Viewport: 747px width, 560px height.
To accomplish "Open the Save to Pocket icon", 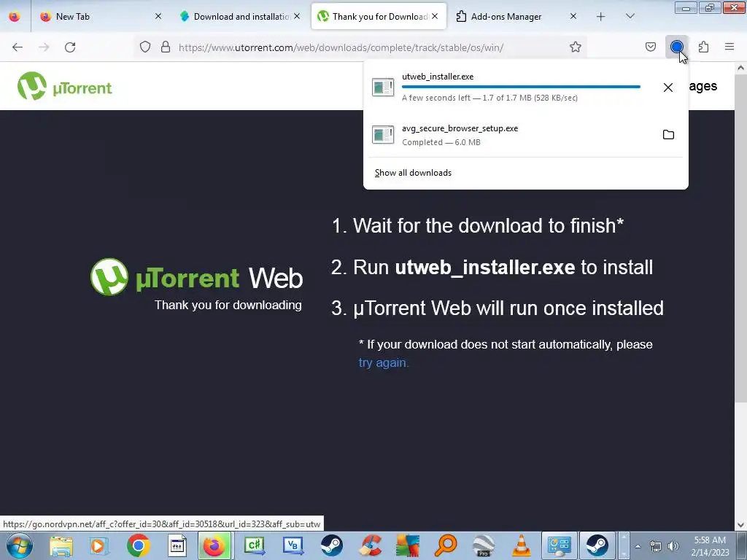I will click(651, 47).
